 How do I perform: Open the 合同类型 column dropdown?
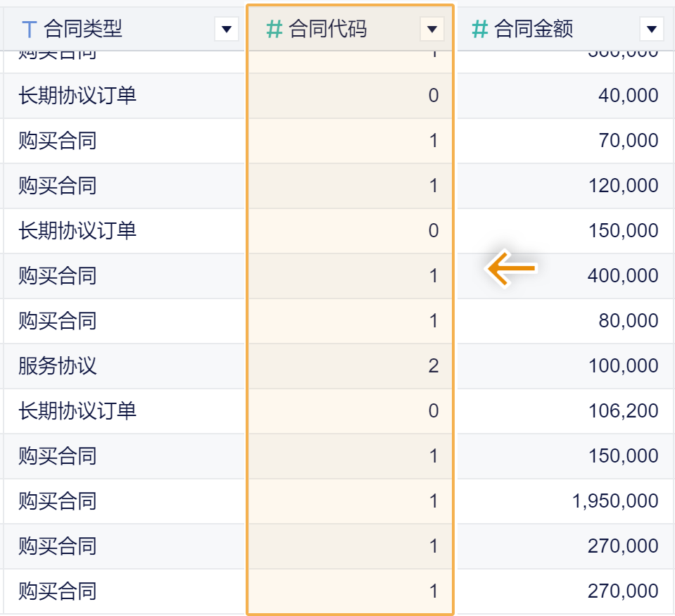pos(226,29)
